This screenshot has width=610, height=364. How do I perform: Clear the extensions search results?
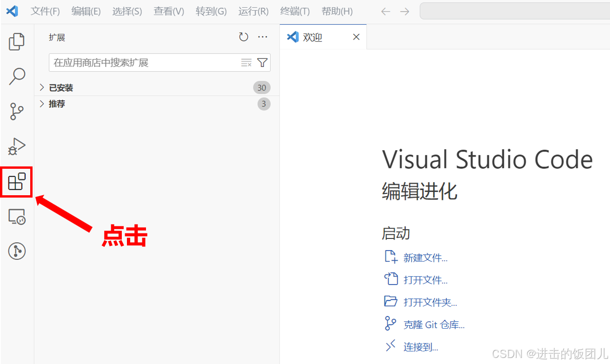(x=246, y=63)
